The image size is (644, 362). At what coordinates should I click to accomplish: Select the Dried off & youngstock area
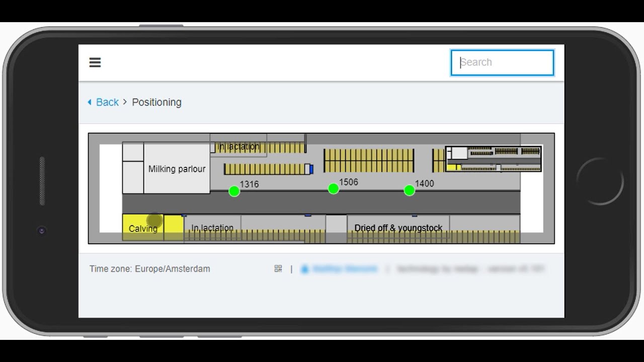coord(398,228)
